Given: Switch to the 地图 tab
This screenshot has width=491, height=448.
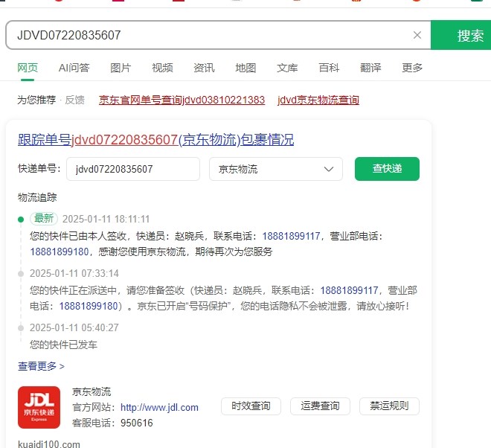Looking at the screenshot, I should (x=245, y=68).
